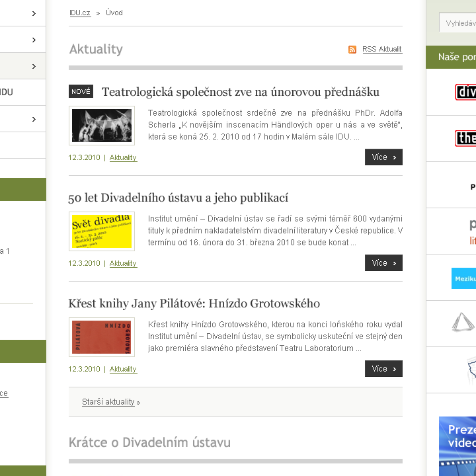476x476 pixels.
Task: Click the Úvod breadcrumb text
Action: pos(114,13)
